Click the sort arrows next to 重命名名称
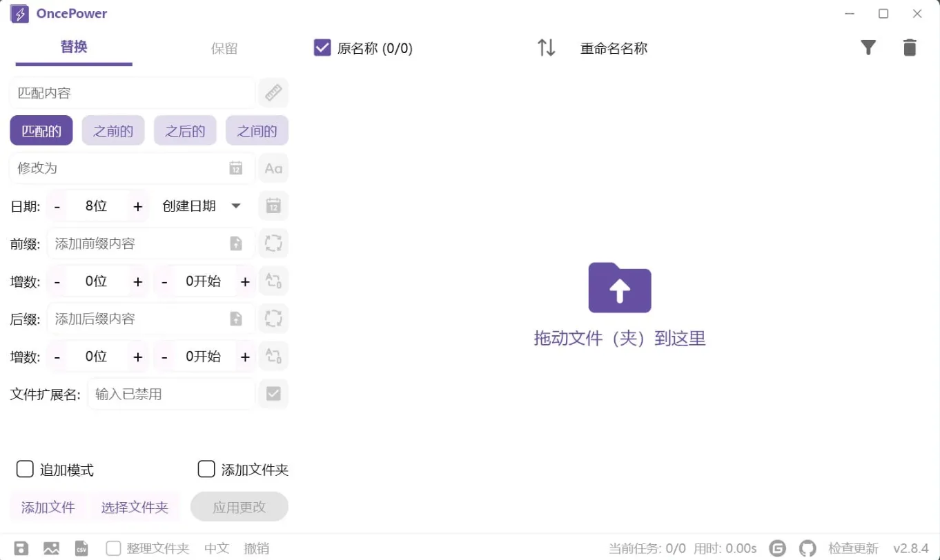 [547, 47]
